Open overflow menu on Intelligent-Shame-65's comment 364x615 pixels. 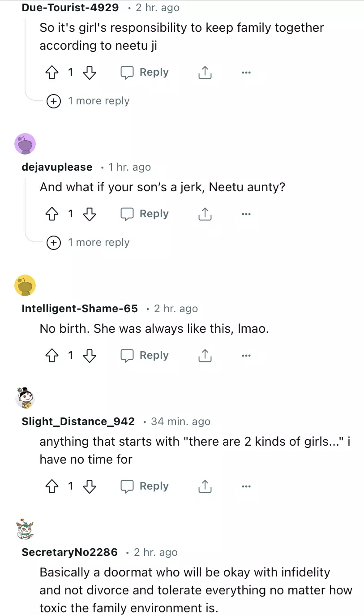point(246,356)
